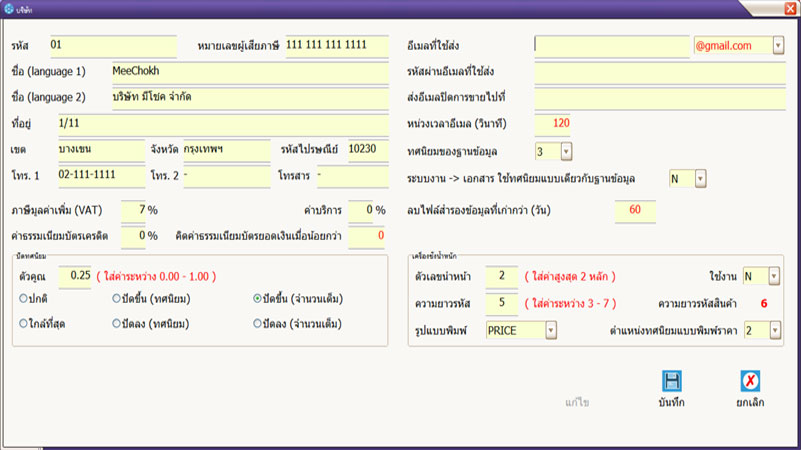Choose ปัดลง (จำนวนเต็ม) radio button
The height and width of the screenshot is (450, 801).
[258, 324]
